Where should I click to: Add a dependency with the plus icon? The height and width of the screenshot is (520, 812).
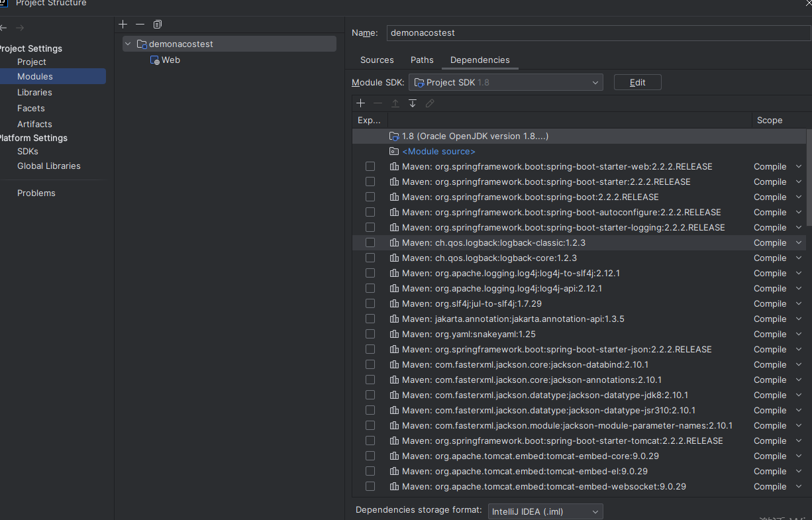tap(361, 103)
